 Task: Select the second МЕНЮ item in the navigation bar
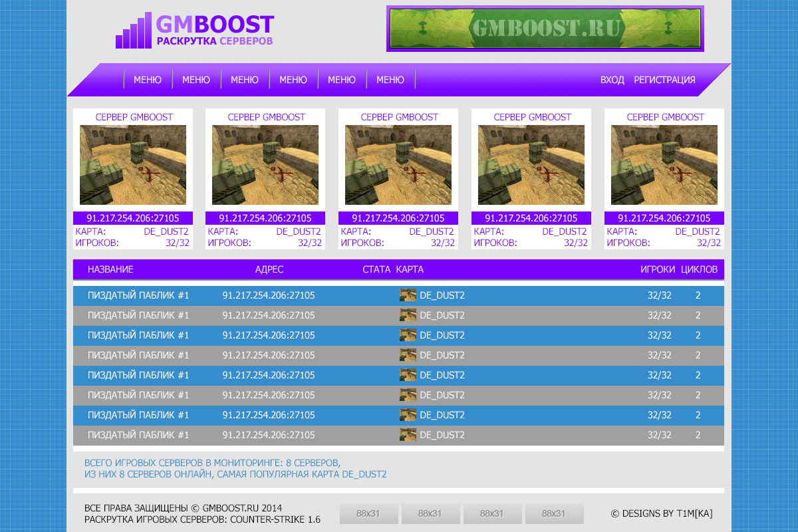click(x=196, y=80)
